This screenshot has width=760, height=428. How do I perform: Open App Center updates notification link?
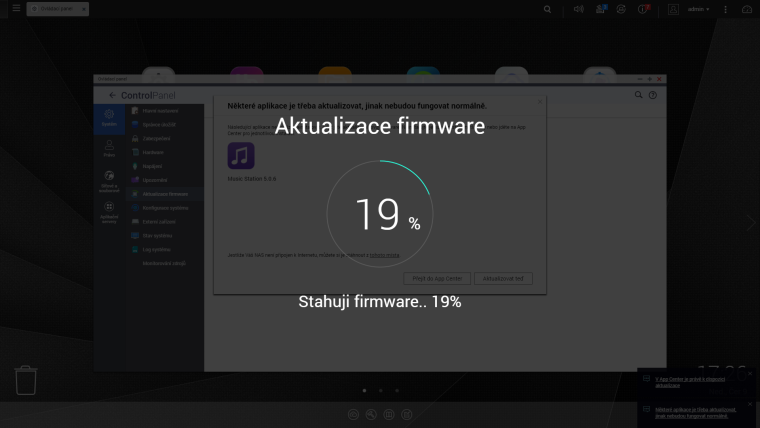[690, 382]
